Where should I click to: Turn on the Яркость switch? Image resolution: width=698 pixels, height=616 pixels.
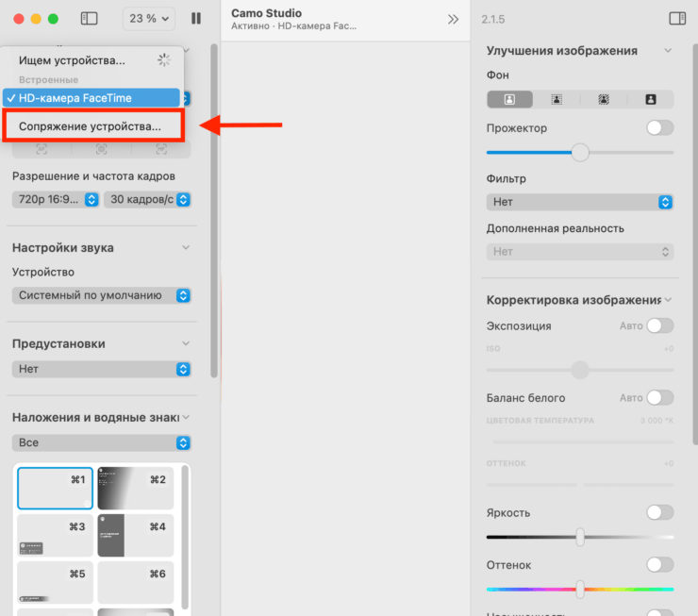(x=659, y=512)
